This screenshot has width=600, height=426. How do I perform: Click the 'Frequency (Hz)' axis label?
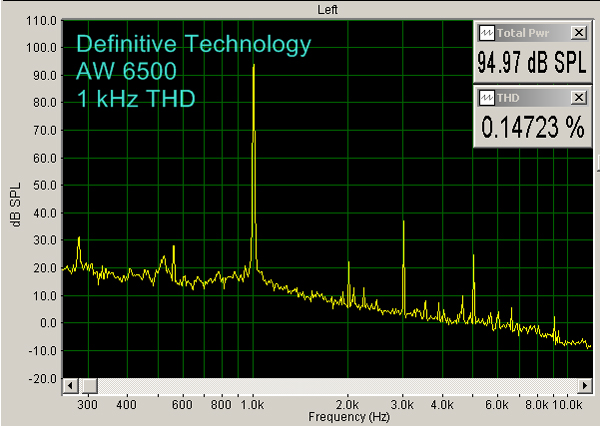pyautogui.click(x=349, y=417)
